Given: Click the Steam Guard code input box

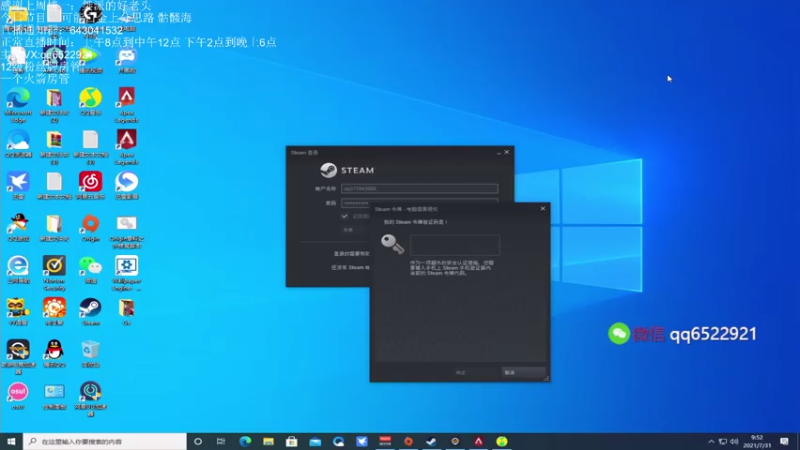Looking at the screenshot, I should (455, 245).
